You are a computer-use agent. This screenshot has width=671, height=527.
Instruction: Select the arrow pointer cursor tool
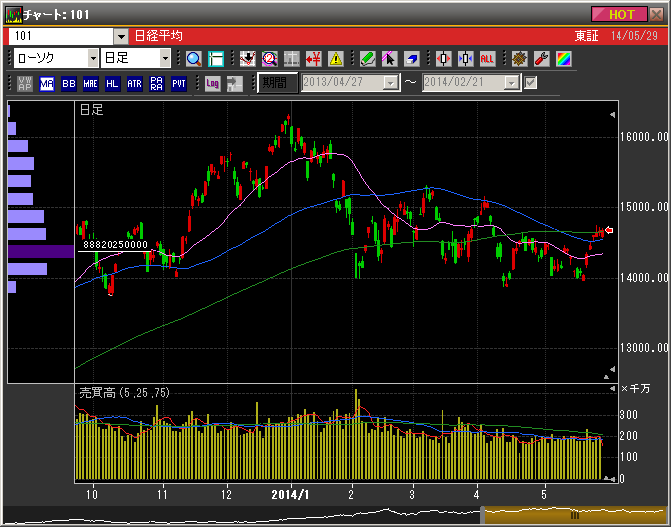coord(389,58)
